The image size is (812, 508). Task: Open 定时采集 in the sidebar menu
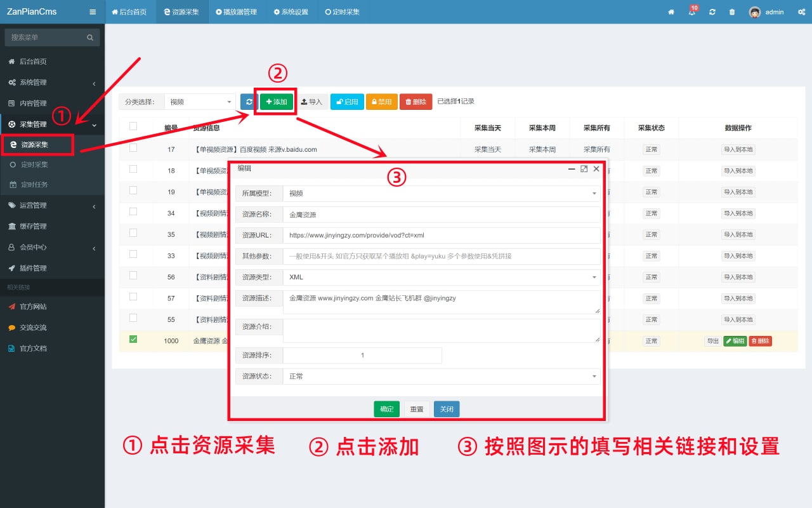(x=34, y=164)
